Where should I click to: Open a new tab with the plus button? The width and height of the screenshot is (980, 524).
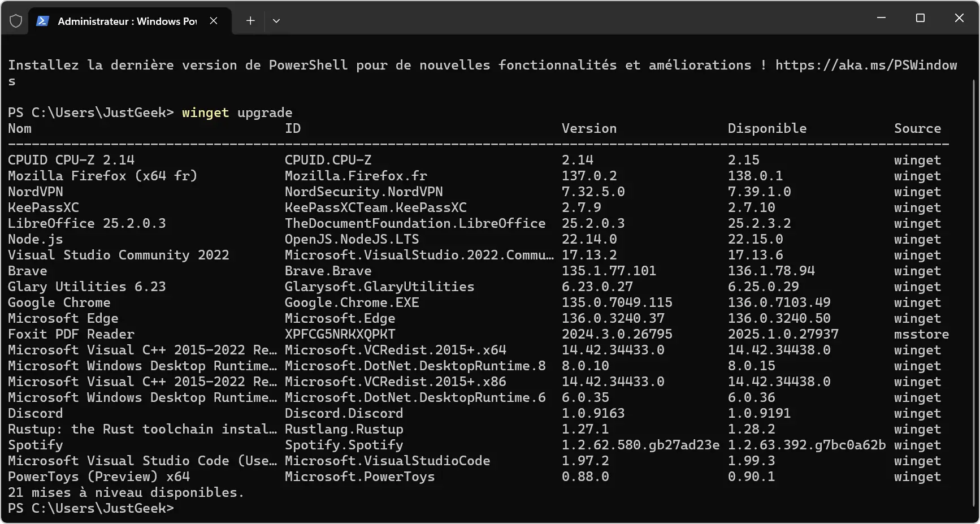[250, 21]
